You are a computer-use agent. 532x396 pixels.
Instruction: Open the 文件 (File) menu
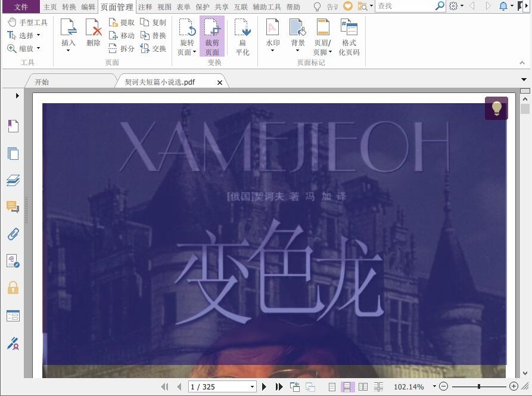20,7
